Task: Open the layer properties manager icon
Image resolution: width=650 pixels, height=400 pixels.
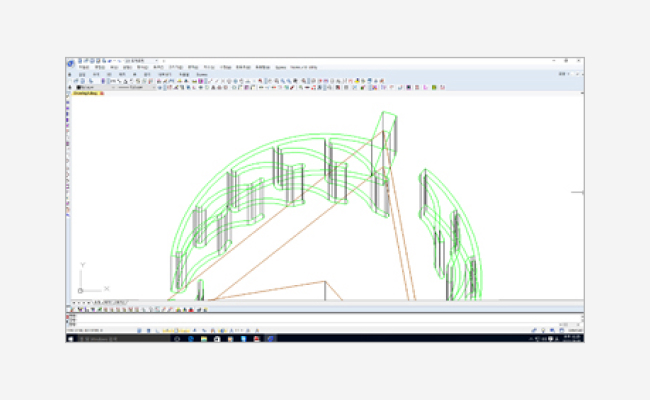Action: click(x=70, y=87)
